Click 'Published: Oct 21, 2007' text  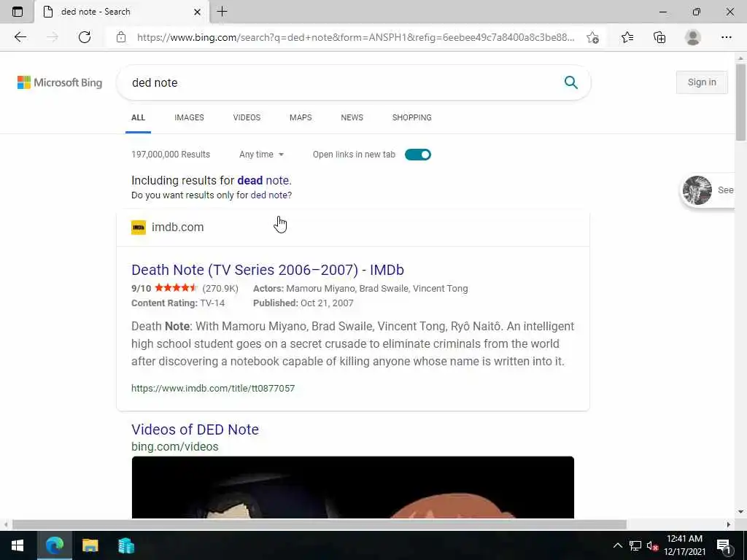pos(303,303)
